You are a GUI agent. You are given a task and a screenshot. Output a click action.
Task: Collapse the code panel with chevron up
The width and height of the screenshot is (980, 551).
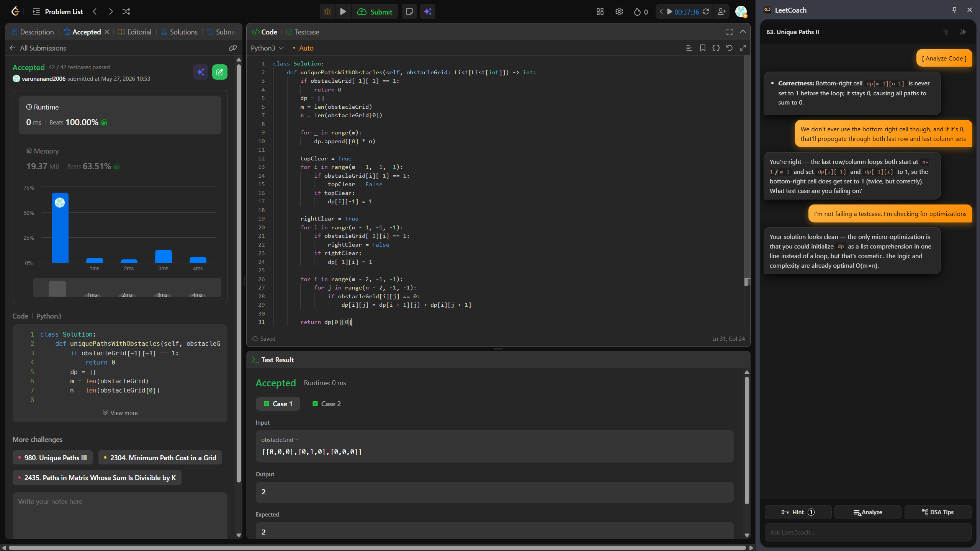pyautogui.click(x=743, y=32)
